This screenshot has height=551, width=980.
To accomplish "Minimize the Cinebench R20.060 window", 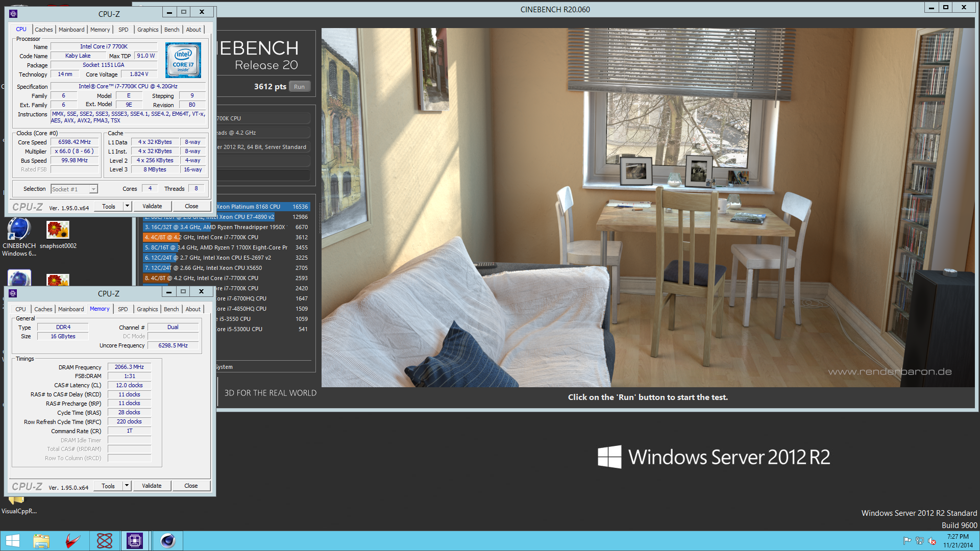I will coord(932,8).
